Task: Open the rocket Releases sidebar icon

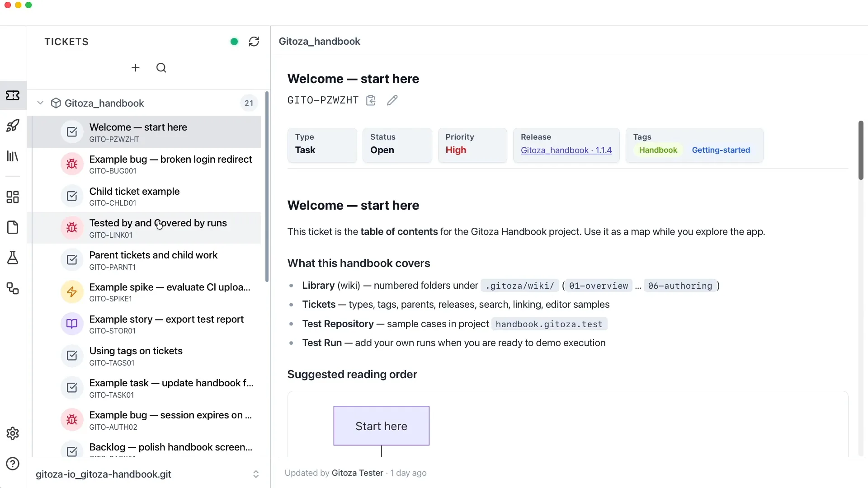Action: [13, 126]
